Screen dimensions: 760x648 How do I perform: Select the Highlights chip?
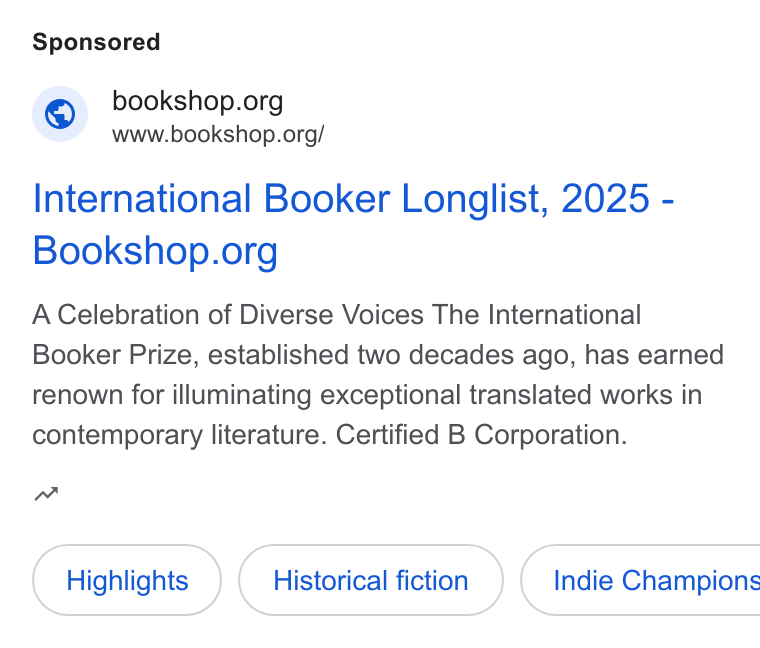[x=127, y=580]
